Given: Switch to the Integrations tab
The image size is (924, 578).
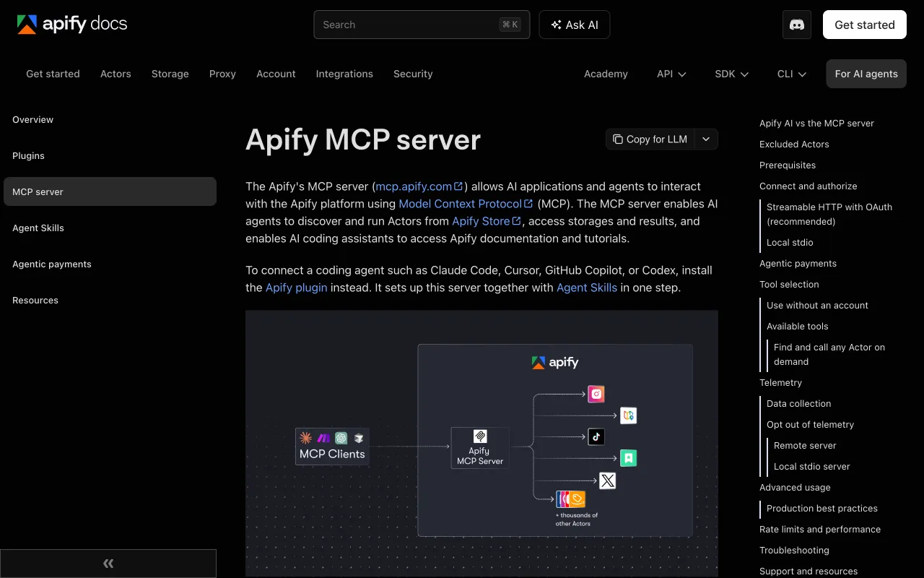Looking at the screenshot, I should 344,74.
